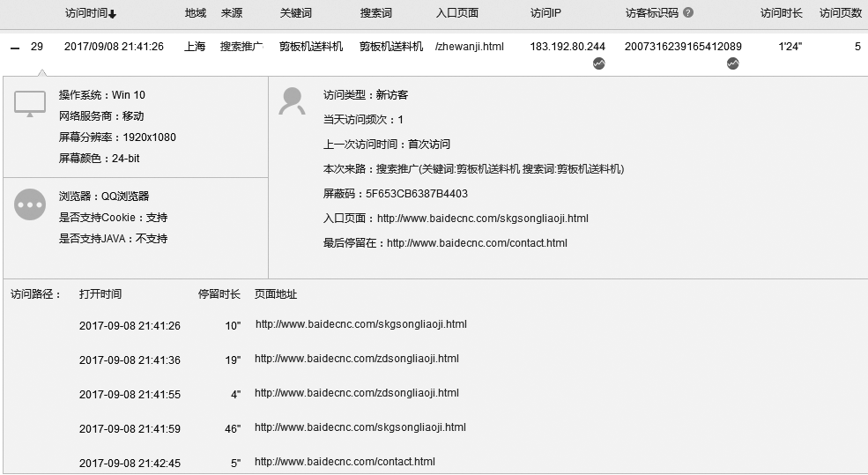The height and width of the screenshot is (475, 868).
Task: Select the 地域 column header
Action: tap(195, 13)
